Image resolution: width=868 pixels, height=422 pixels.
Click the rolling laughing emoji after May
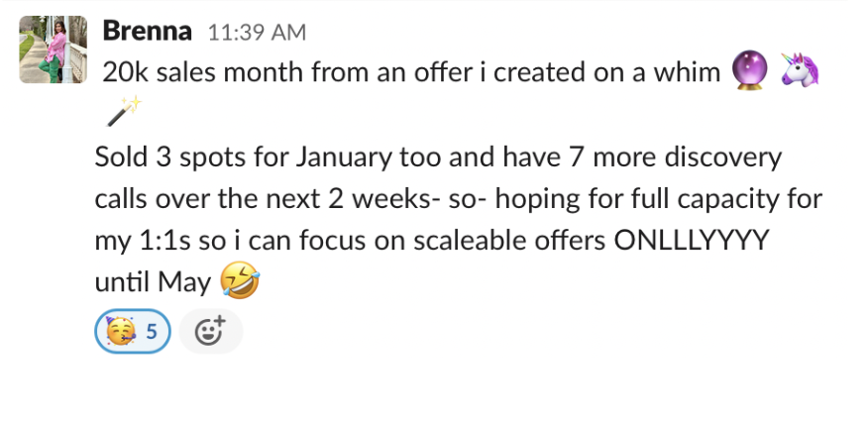[241, 282]
